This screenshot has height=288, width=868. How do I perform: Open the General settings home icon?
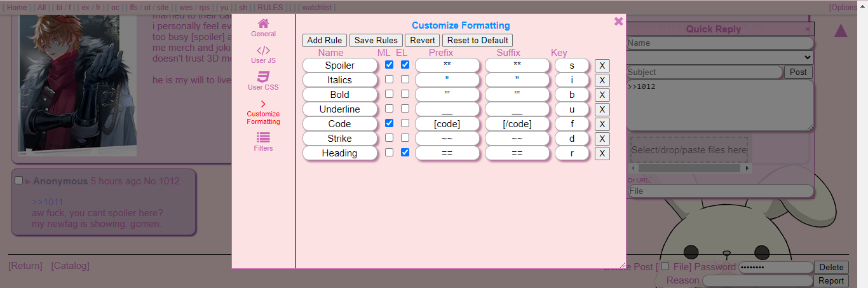pos(263,24)
